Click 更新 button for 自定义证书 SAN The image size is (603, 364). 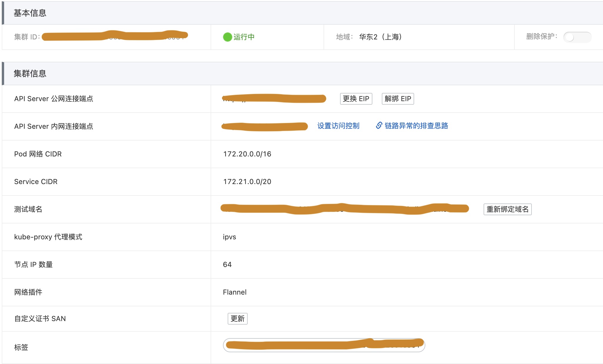[x=237, y=319]
